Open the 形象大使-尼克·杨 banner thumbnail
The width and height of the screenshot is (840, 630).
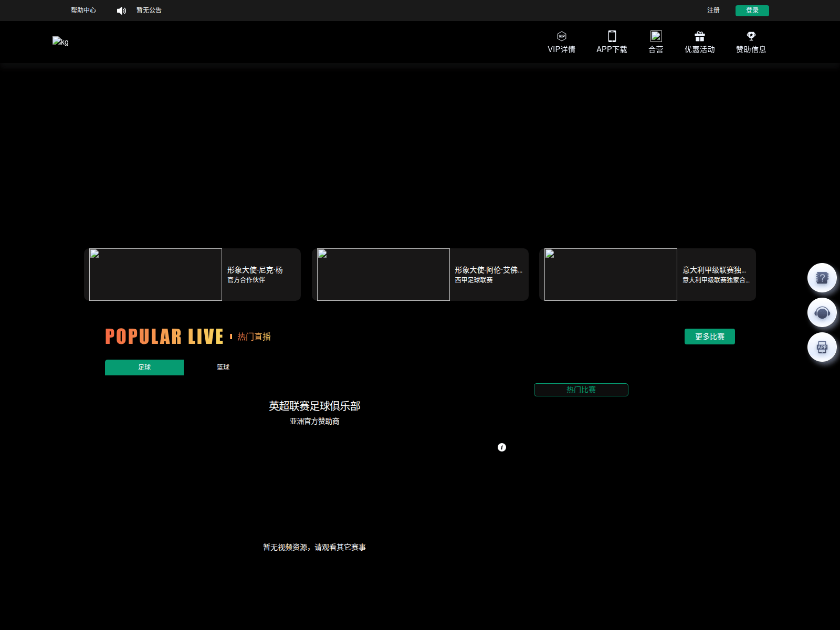[x=155, y=274]
